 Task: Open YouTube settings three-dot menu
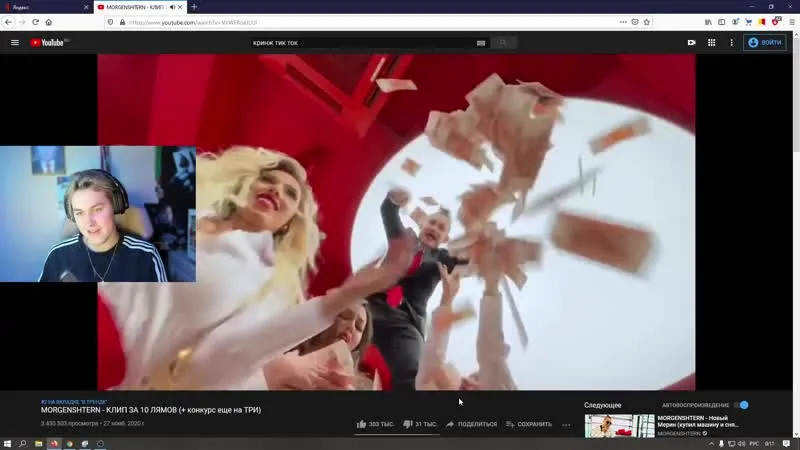click(x=731, y=43)
